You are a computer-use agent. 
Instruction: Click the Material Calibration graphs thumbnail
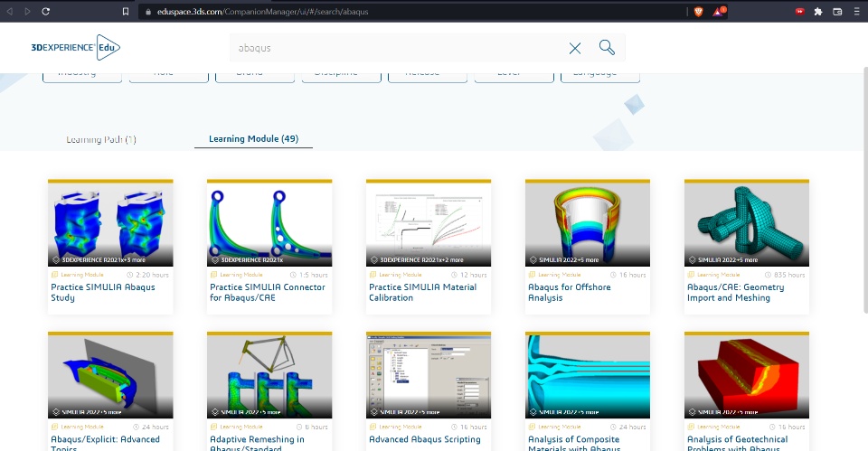(x=429, y=224)
